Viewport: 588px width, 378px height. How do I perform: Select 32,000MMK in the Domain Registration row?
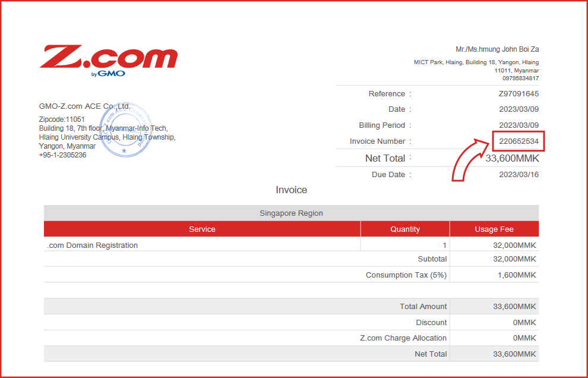514,245
